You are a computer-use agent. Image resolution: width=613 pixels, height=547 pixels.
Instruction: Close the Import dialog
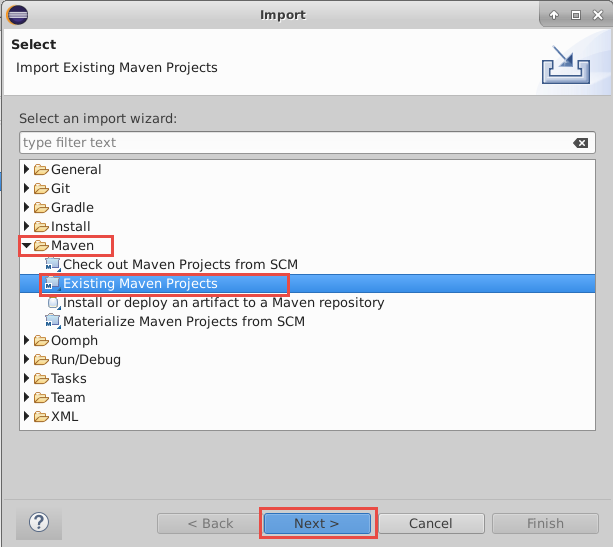pyautogui.click(x=598, y=15)
